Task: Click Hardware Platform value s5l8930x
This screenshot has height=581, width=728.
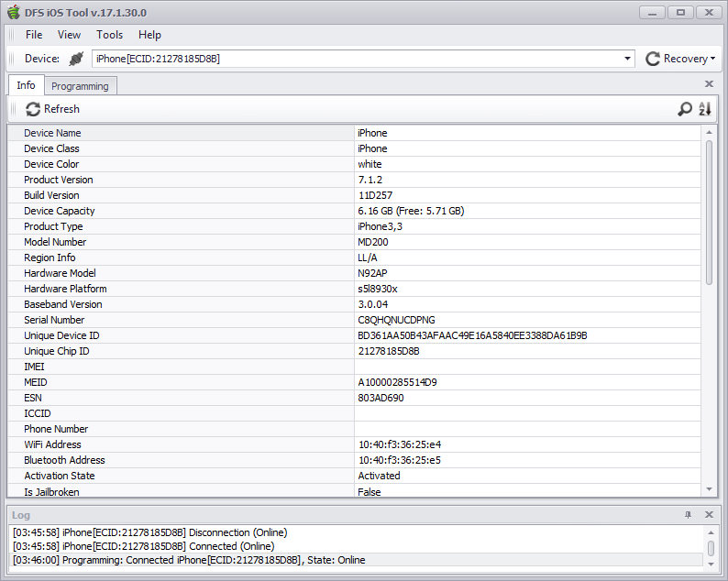Action: coord(378,289)
